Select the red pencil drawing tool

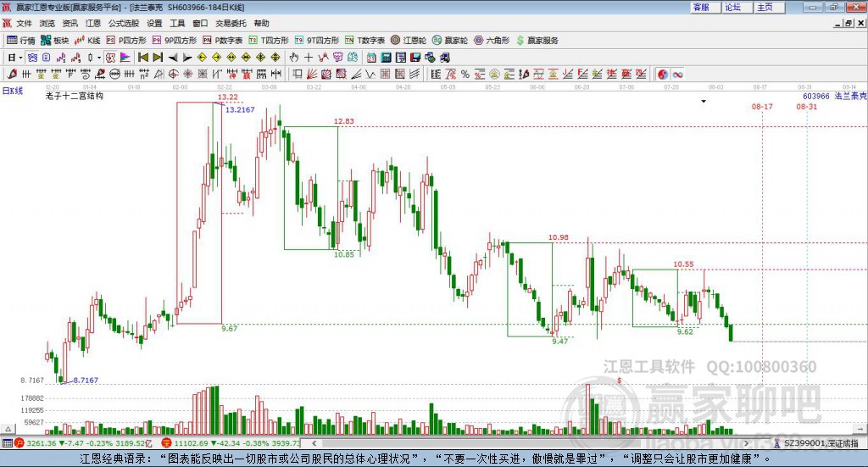pyautogui.click(x=12, y=74)
